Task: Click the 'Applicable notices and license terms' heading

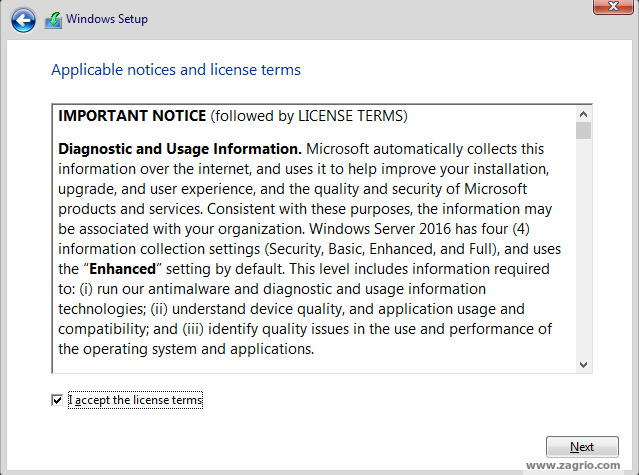Action: click(176, 70)
